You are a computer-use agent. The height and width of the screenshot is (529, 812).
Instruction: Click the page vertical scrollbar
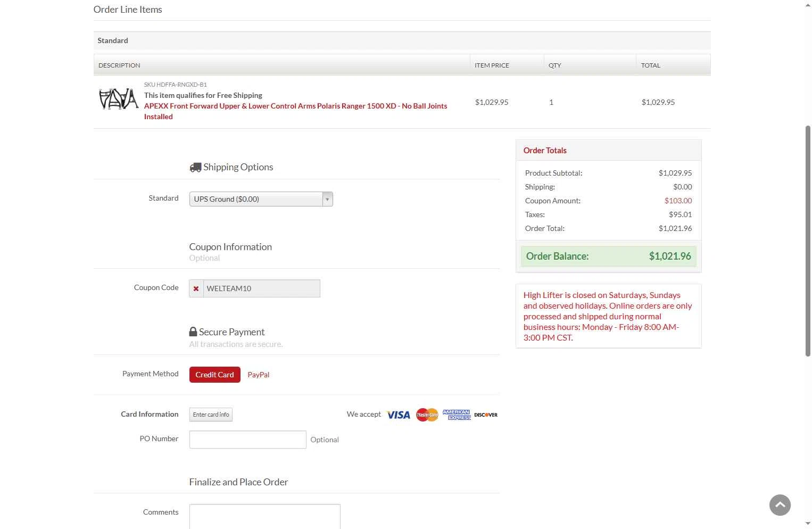point(808,241)
